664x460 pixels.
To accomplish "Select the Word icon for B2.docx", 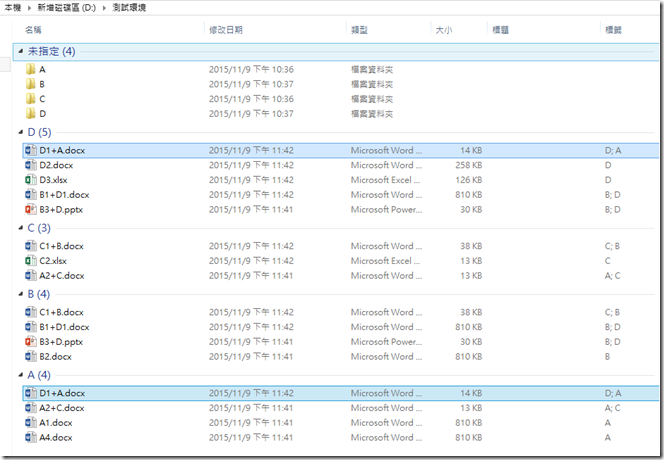I will point(29,357).
